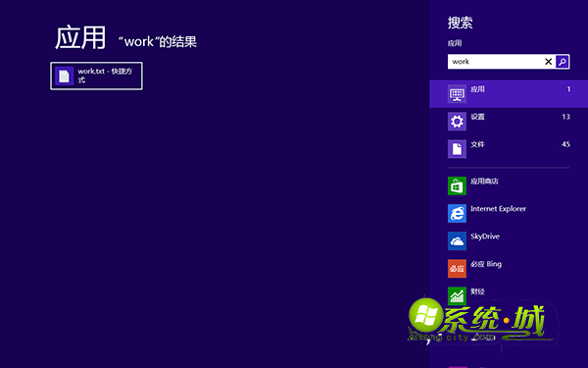
Task: Select the 应用 search category icon
Action: 457,94
